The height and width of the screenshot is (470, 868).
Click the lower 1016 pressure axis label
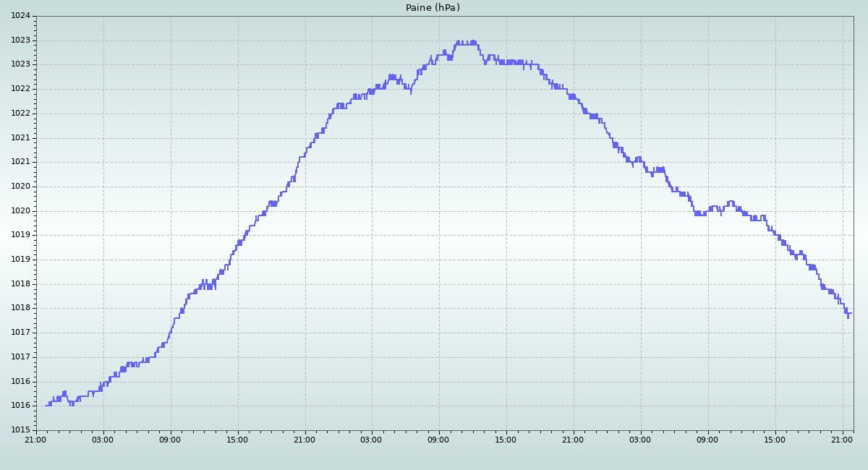tap(20, 406)
